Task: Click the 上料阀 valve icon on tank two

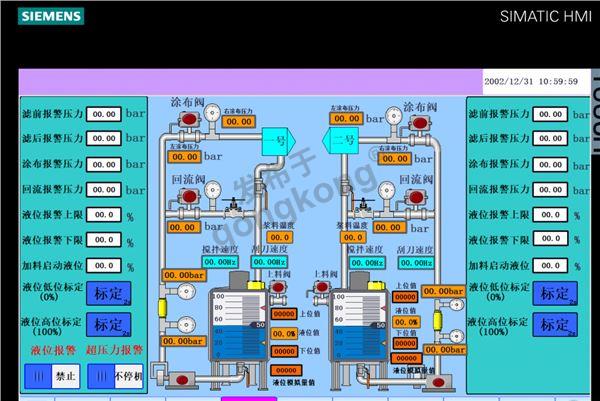Action: (x=322, y=287)
